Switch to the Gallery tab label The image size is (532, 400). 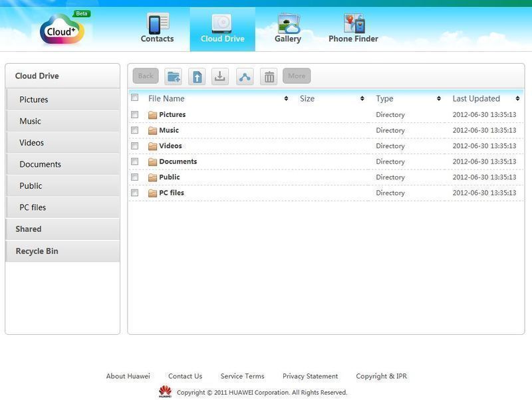[288, 39]
